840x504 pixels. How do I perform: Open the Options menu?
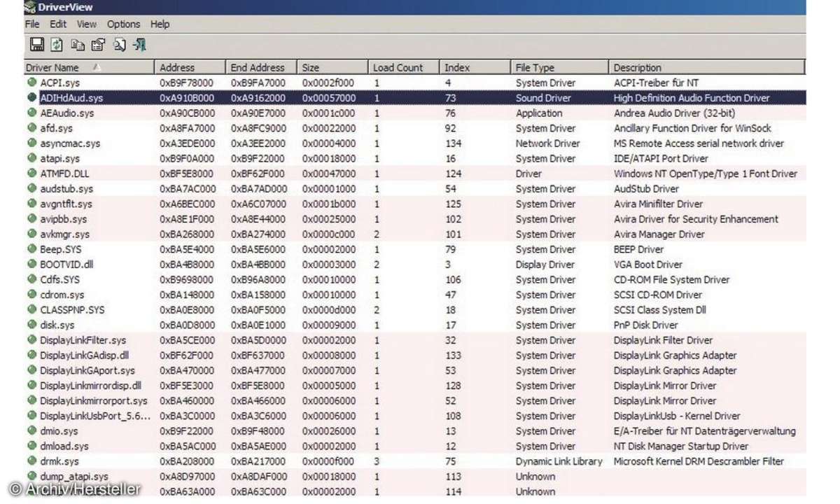[124, 24]
